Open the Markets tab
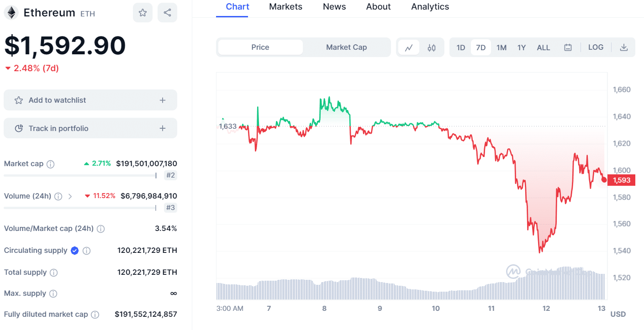The height and width of the screenshot is (330, 644). click(x=285, y=7)
